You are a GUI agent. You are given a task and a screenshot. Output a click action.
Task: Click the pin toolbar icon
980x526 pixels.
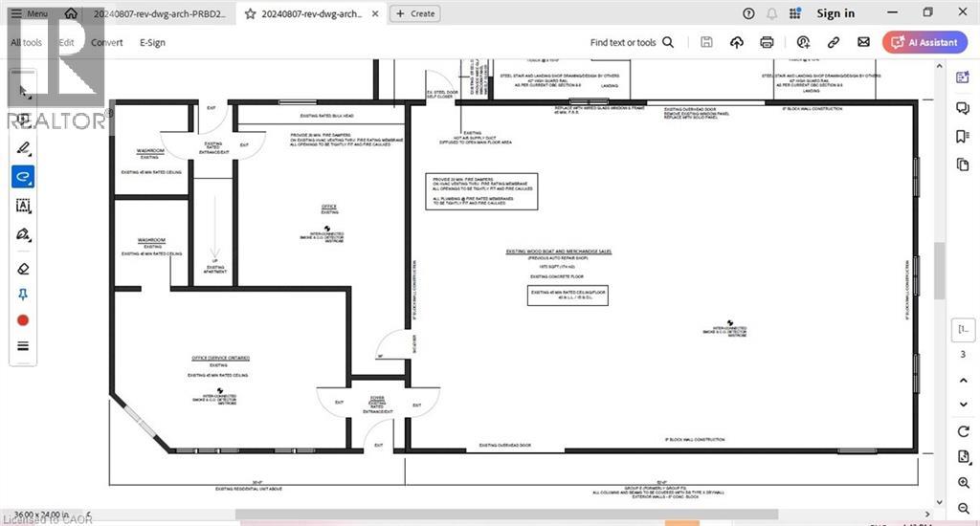[24, 295]
